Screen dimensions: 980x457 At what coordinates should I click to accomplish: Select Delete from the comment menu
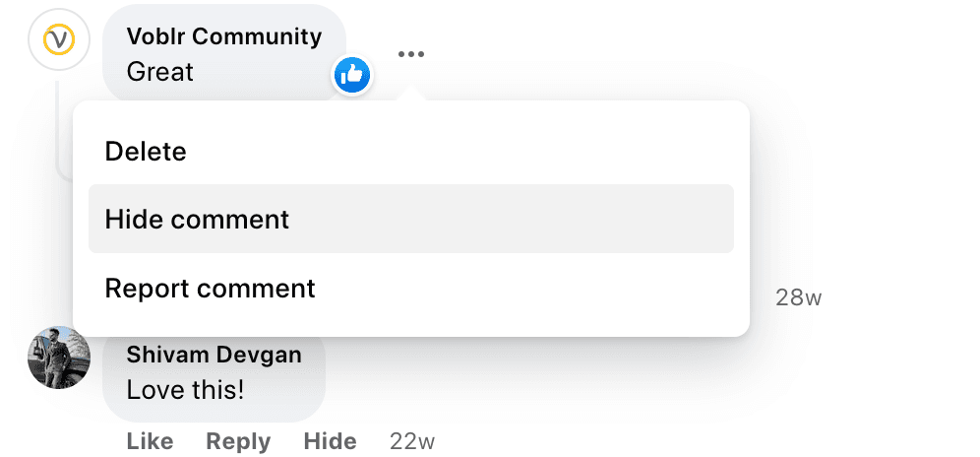coord(146,152)
